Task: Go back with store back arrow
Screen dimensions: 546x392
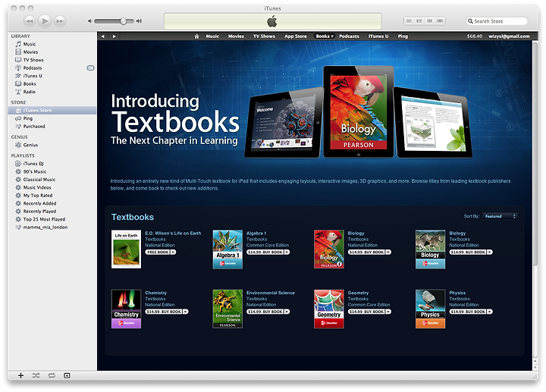Action: tap(102, 36)
